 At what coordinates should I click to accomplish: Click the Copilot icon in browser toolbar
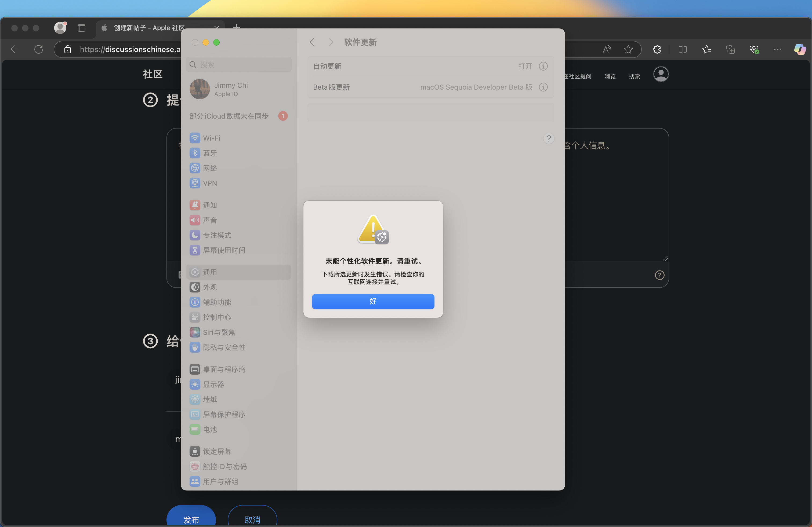pyautogui.click(x=799, y=49)
